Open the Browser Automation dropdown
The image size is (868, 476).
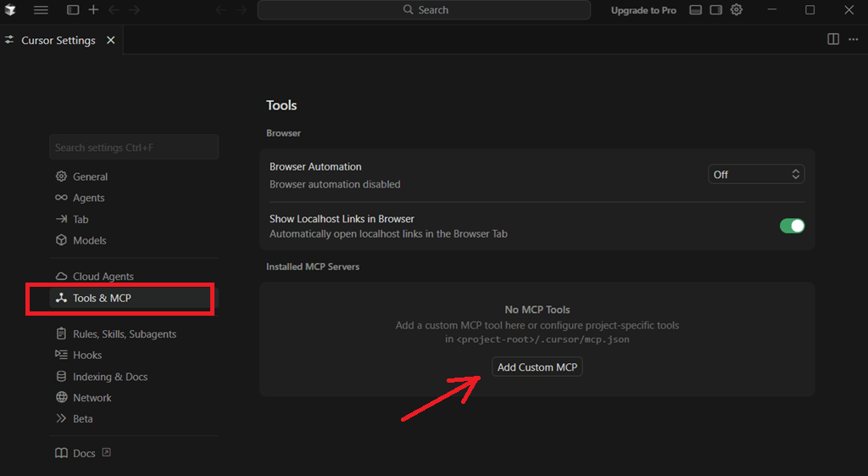tap(756, 174)
